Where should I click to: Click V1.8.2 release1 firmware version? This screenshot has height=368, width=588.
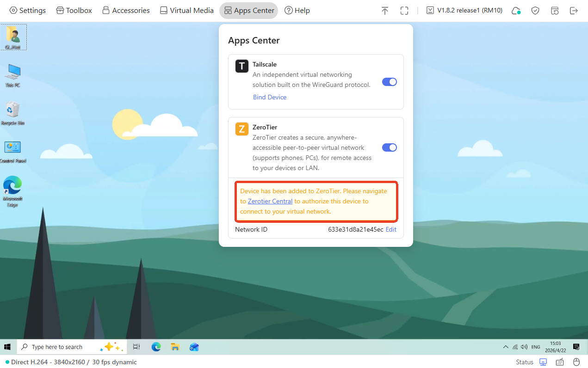coord(464,10)
